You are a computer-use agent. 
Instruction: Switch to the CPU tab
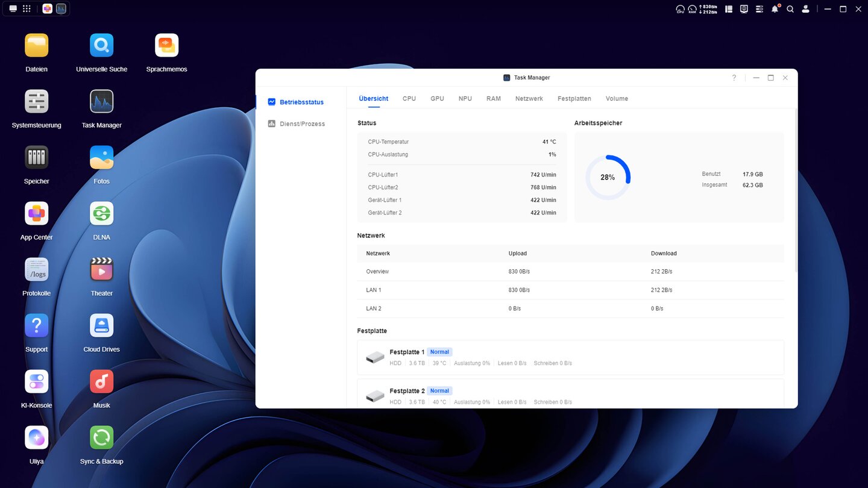tap(409, 99)
